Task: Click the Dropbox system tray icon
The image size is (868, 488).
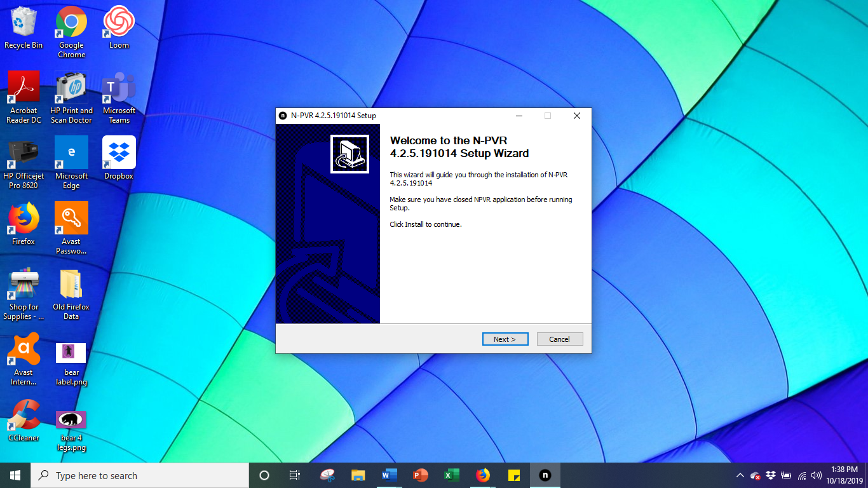Action: pos(771,475)
